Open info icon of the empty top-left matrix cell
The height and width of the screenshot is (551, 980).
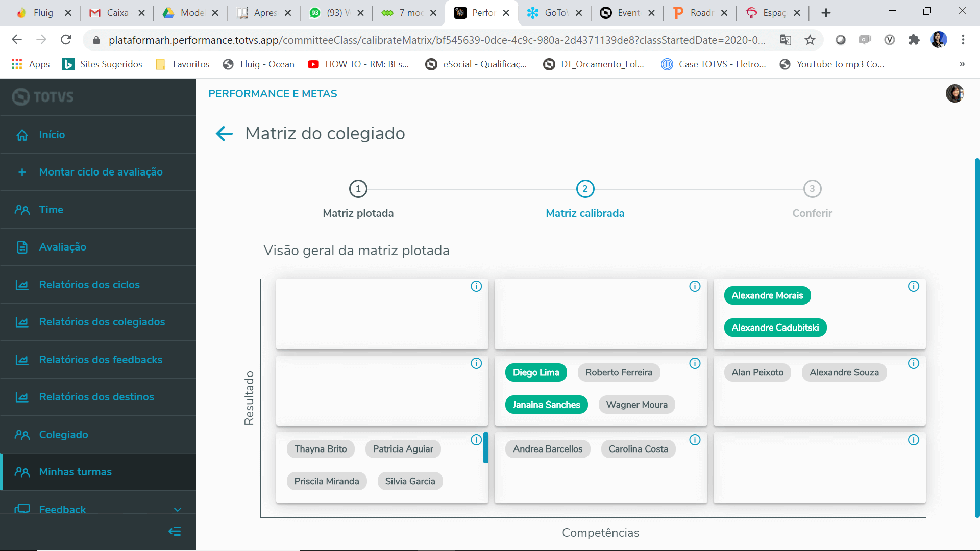point(476,286)
